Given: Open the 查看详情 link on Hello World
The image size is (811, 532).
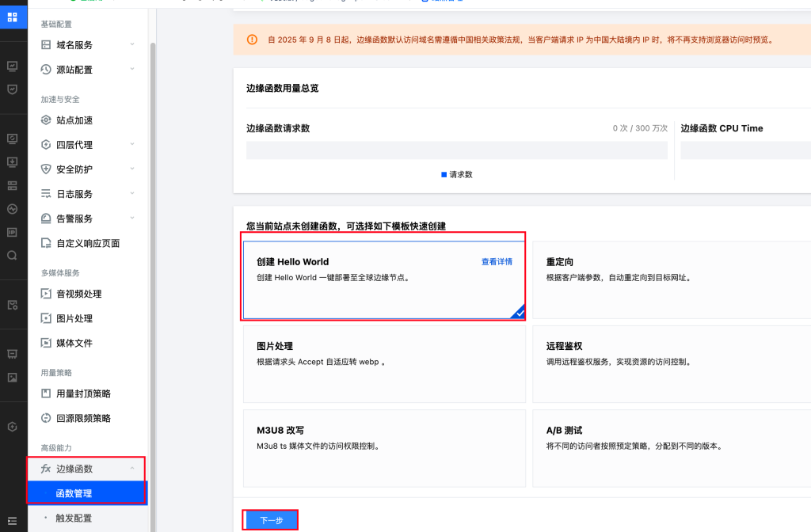Looking at the screenshot, I should [497, 262].
